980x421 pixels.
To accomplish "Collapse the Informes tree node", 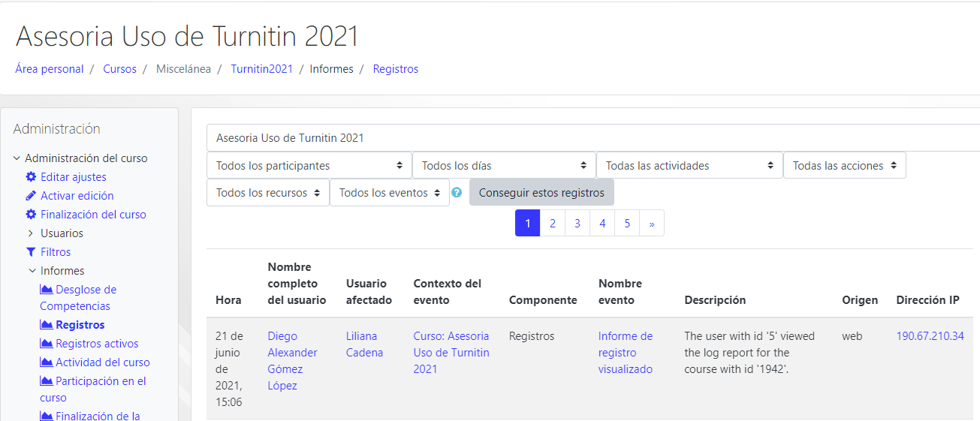I will [x=32, y=271].
